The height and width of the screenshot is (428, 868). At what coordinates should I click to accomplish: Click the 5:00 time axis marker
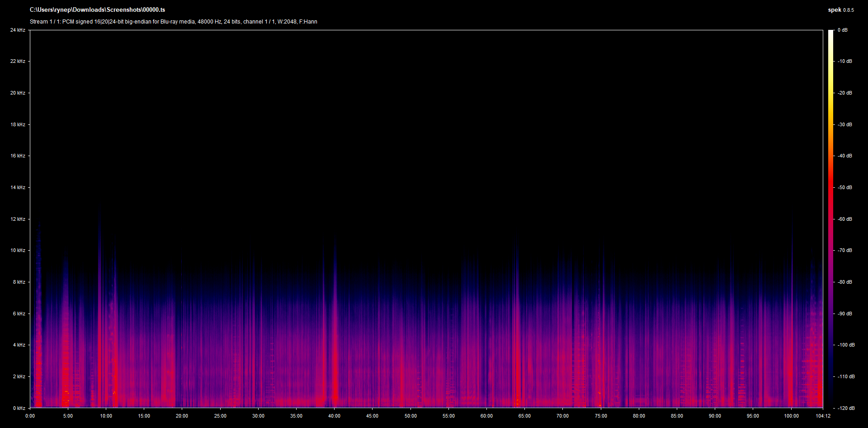(x=68, y=416)
